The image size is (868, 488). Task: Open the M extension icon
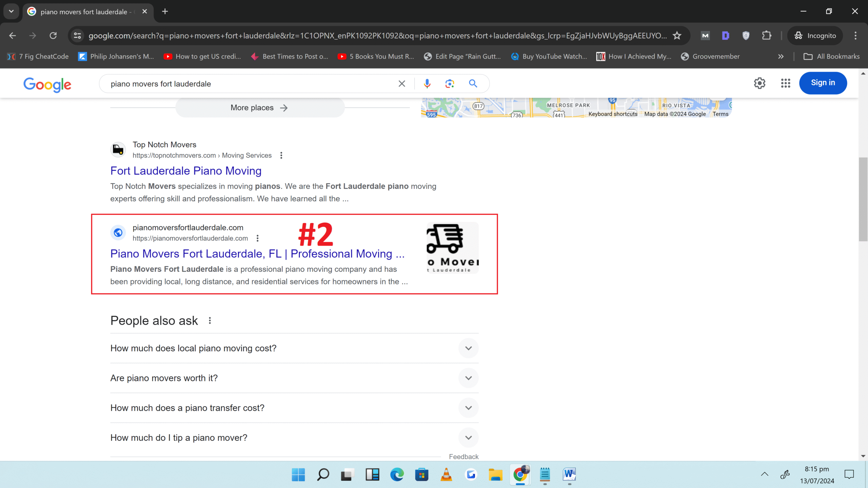coord(705,36)
